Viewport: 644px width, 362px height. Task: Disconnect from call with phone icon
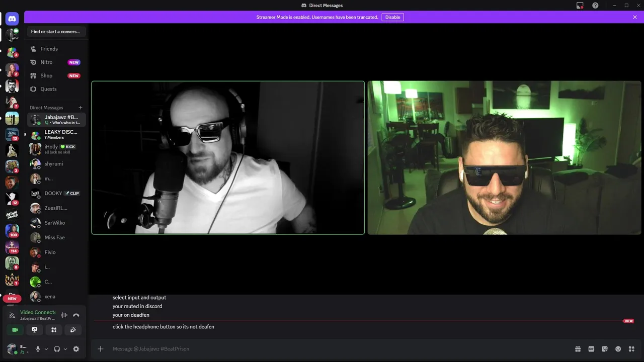tap(76, 315)
